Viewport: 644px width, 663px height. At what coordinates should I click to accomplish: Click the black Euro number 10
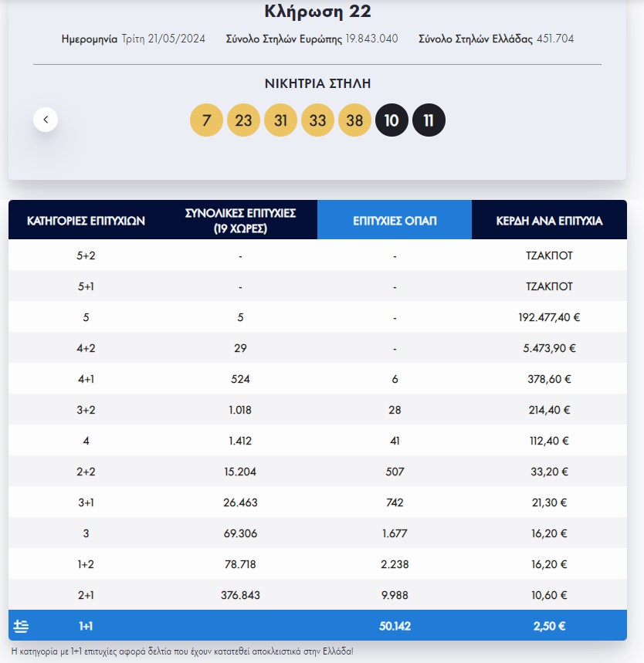pos(391,120)
